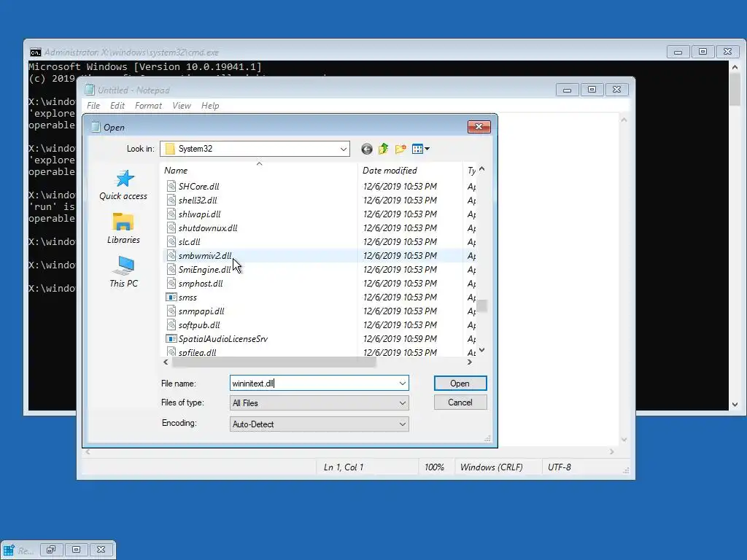Screen dimensions: 747x560
Task: Click the Notepad icon in the Untitled title bar
Action: pos(90,90)
